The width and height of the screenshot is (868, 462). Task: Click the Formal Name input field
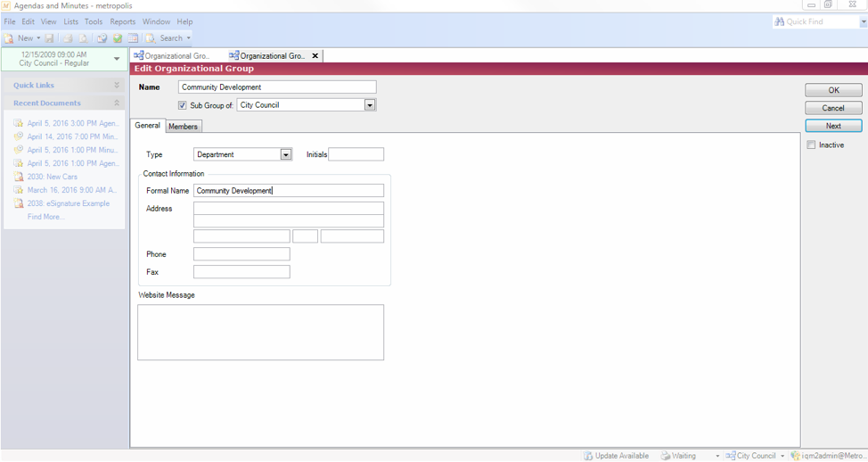pos(289,191)
